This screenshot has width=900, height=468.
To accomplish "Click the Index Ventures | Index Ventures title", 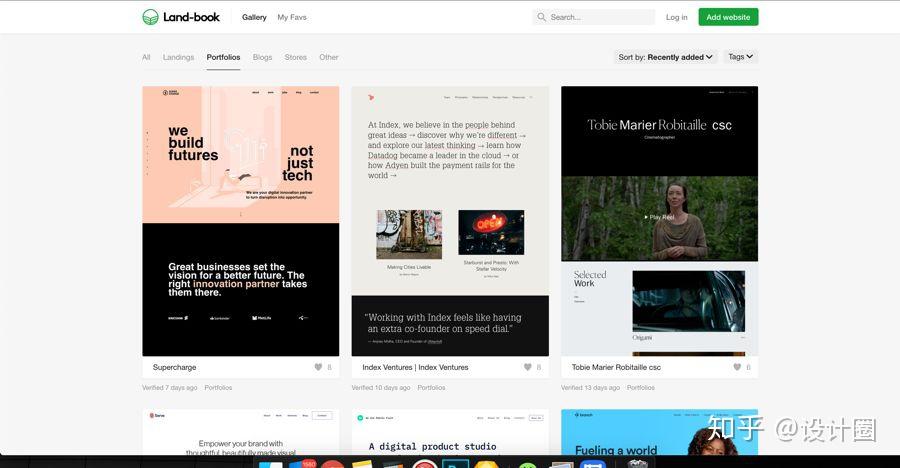I will [x=416, y=367].
